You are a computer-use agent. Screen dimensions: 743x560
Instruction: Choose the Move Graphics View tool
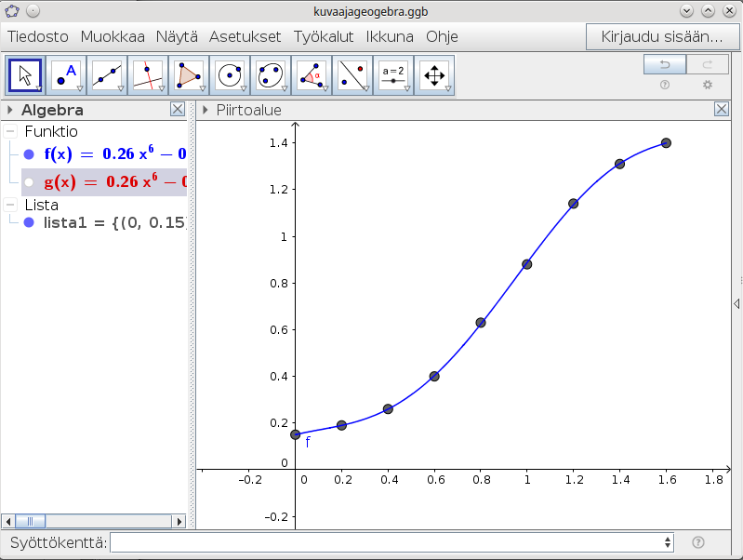434,75
